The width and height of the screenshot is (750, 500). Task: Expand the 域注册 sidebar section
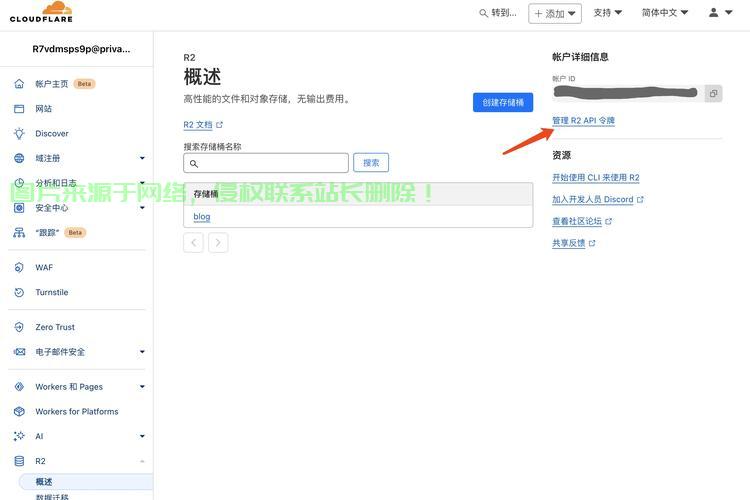(x=142, y=158)
